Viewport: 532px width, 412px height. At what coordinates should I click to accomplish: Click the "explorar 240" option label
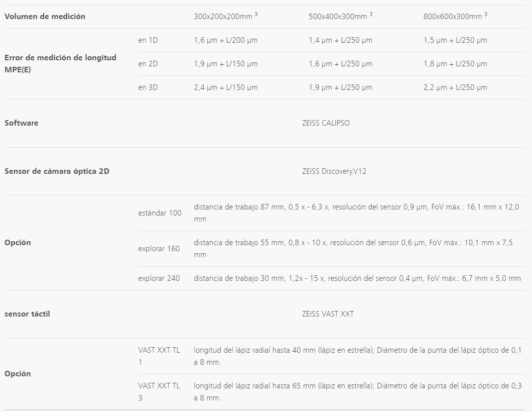[x=159, y=278]
